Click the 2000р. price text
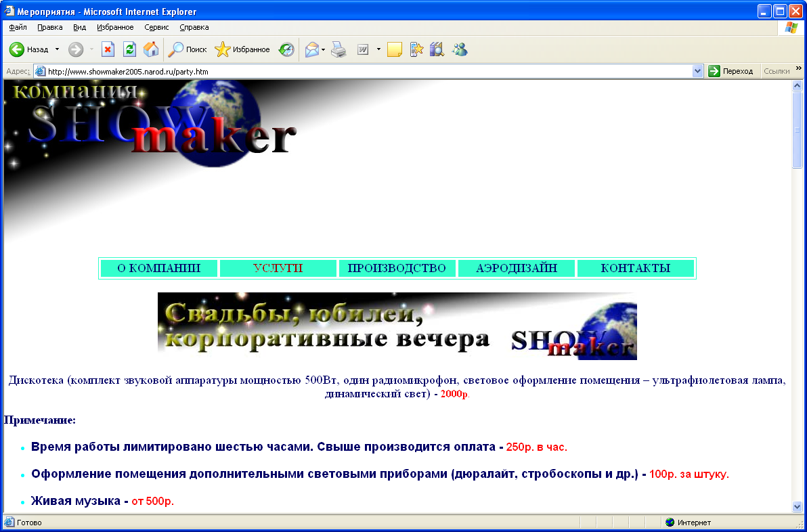Image resolution: width=807 pixels, height=532 pixels. 455,394
